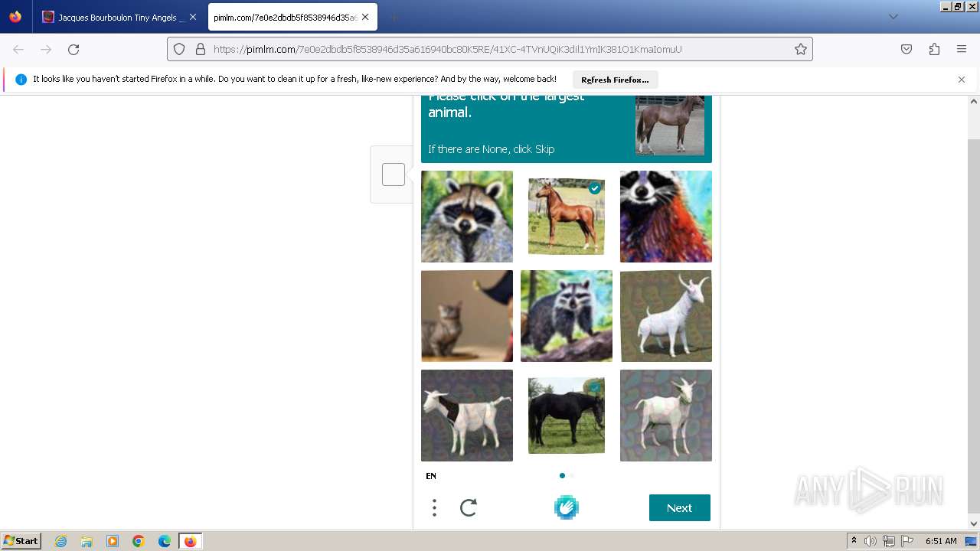Bookmark this page with star
Screen dimensions: 980x551
[801, 49]
